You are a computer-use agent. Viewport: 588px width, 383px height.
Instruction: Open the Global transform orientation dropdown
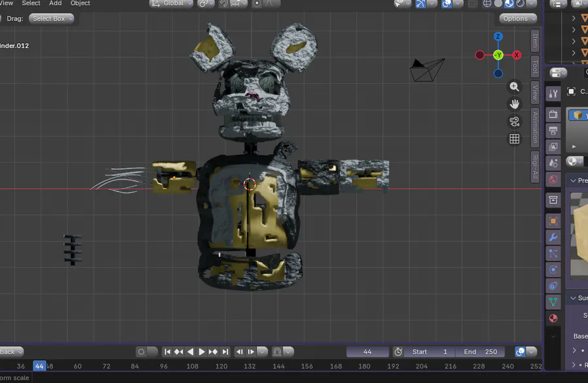171,3
